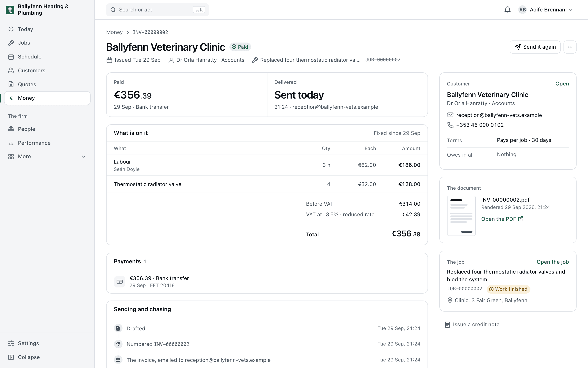Click the JOB-00000002 reference in header
The image size is (588, 368).
pyautogui.click(x=383, y=60)
